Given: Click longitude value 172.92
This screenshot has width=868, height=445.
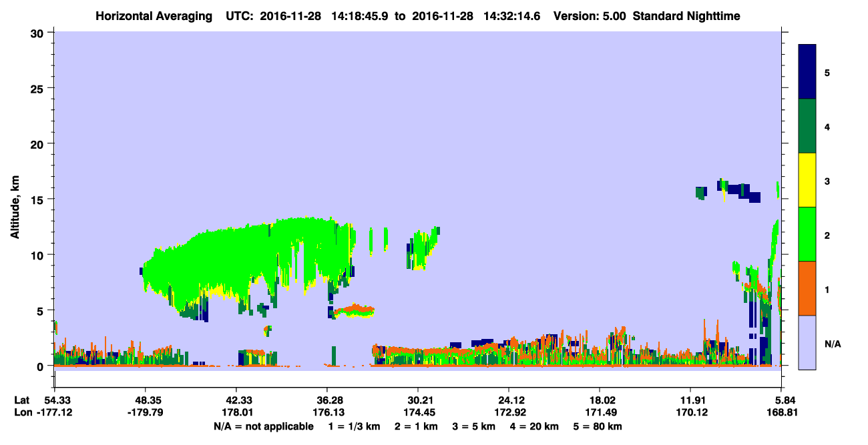Looking at the screenshot, I should (x=509, y=413).
